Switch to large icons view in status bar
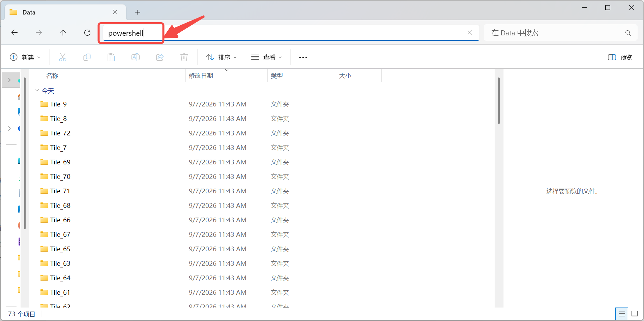The width and height of the screenshot is (644, 321). [634, 314]
